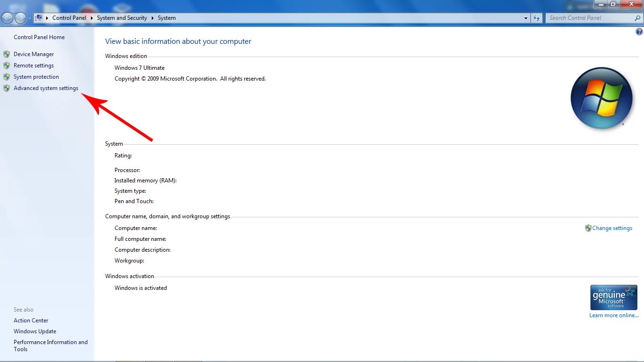Click the Rating label
This screenshot has height=362, width=644.
pos(123,156)
